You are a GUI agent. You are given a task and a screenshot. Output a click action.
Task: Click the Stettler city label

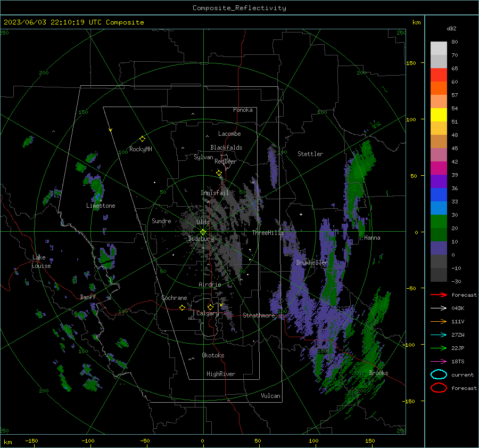(310, 154)
